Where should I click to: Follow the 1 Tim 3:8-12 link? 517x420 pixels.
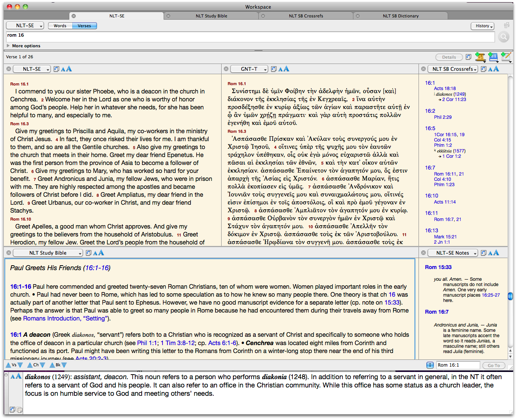[x=178, y=343]
